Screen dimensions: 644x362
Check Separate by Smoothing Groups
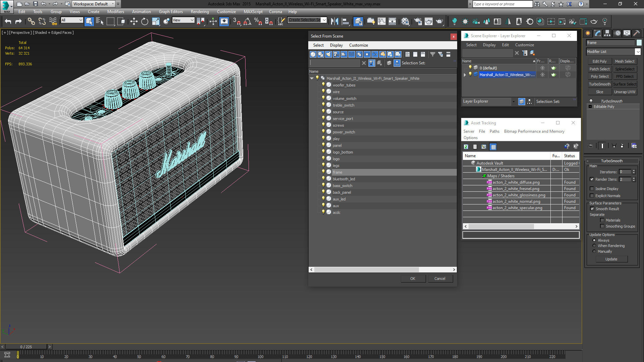(602, 226)
